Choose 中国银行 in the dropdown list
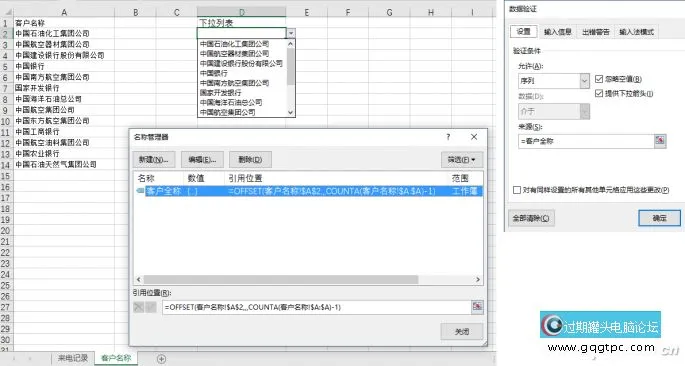Viewport: 685px width, 366px height. click(242, 73)
